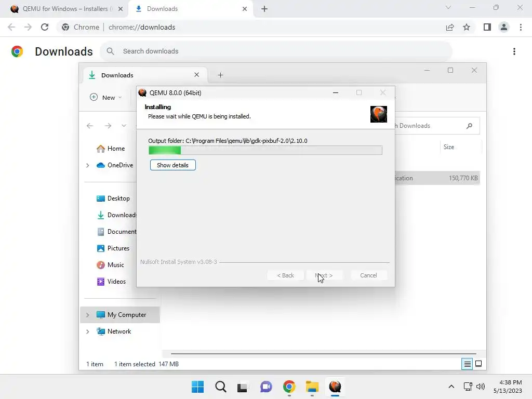Open Chat app from taskbar
Viewport: 532px width, 399px height.
266,387
